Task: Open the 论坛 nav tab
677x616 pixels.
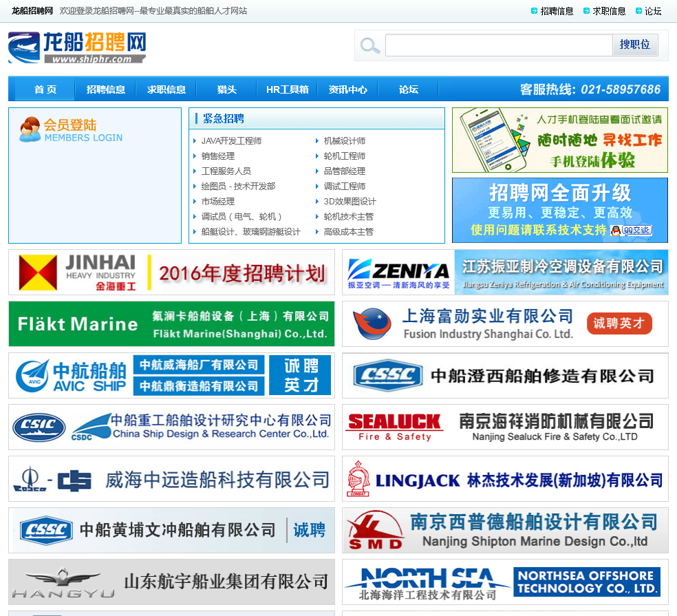Action: [x=408, y=89]
